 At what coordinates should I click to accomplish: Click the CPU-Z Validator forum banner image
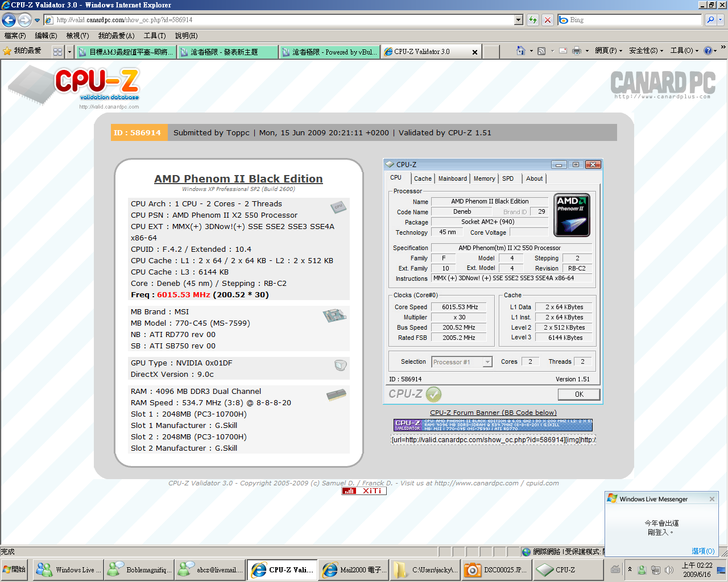click(x=493, y=425)
